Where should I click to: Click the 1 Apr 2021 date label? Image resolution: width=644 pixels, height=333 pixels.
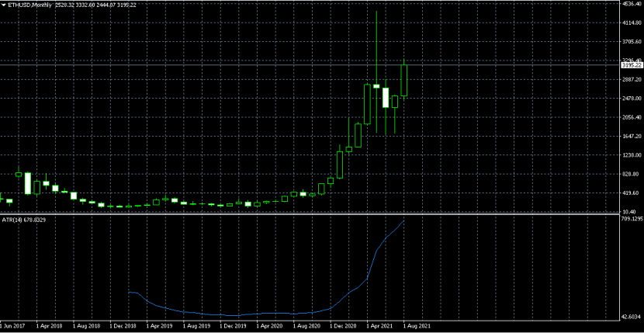[x=380, y=325]
